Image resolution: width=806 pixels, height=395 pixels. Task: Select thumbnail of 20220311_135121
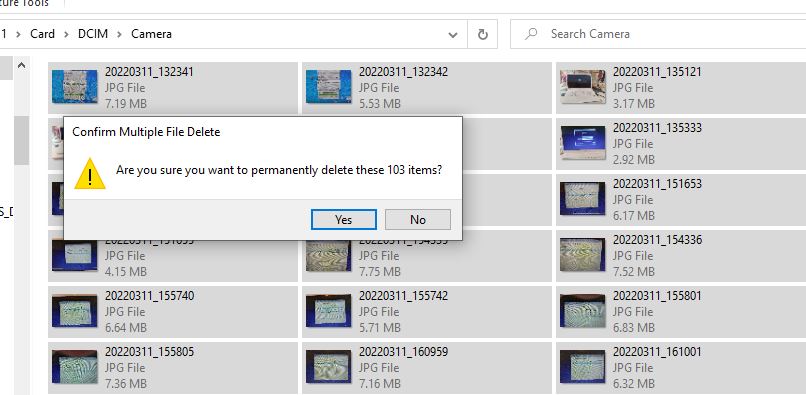pos(582,86)
